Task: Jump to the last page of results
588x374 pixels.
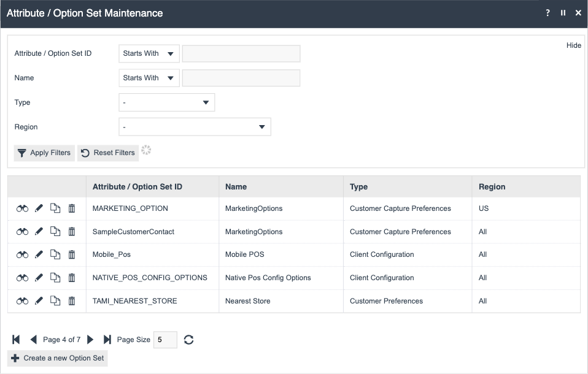Action: pos(107,339)
